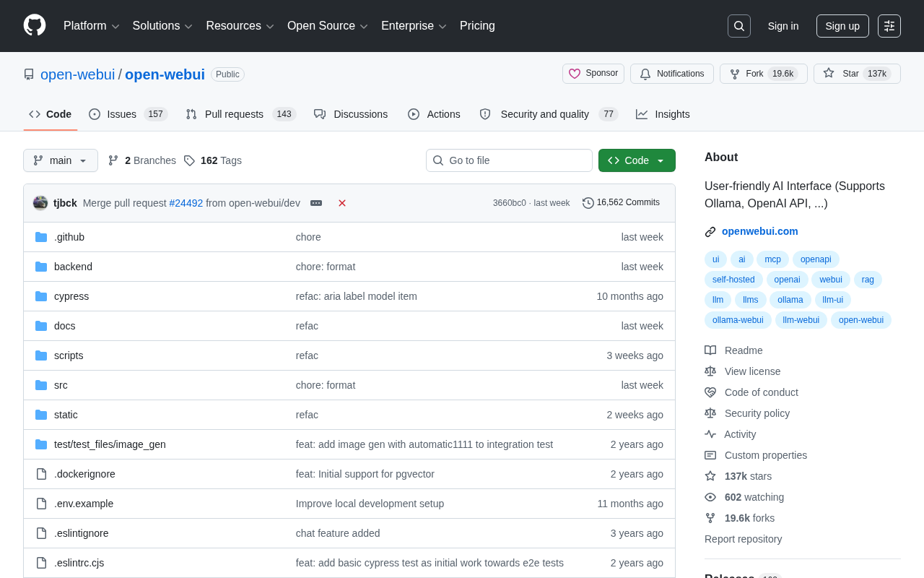Open the Custom properties link
The image size is (924, 578).
756,455
